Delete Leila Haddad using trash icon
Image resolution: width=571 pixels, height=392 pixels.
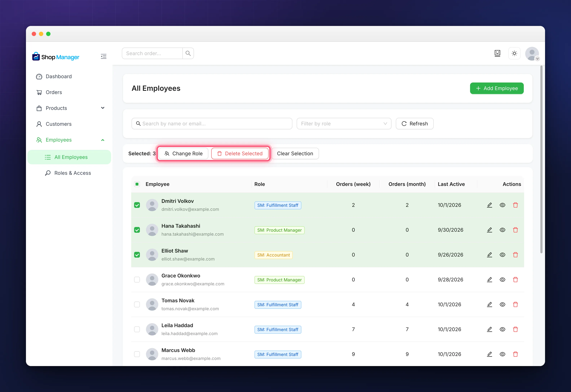click(515, 329)
